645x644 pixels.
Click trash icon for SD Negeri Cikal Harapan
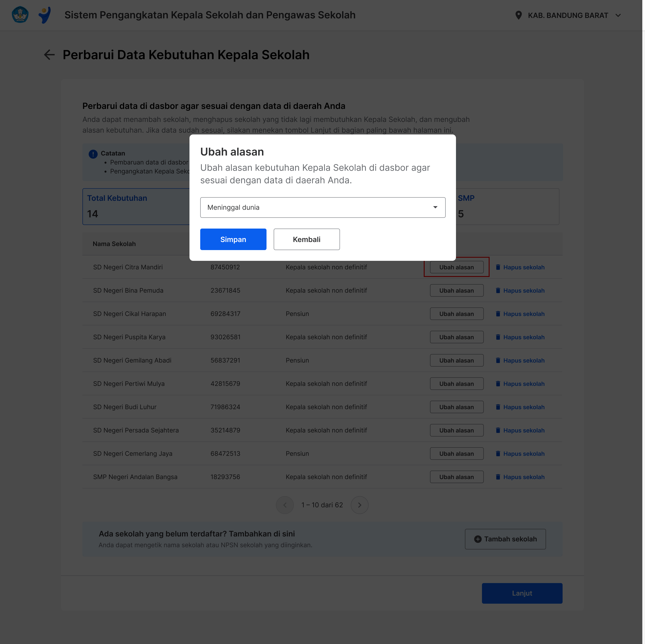point(498,314)
